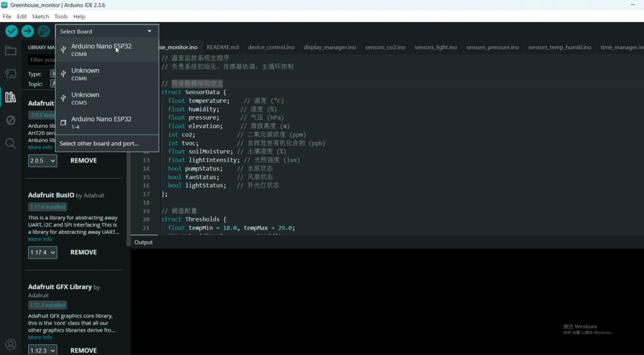The image size is (644, 355).
Task: Select Arduino Nano ESP32 on port 1-4
Action: click(107, 122)
